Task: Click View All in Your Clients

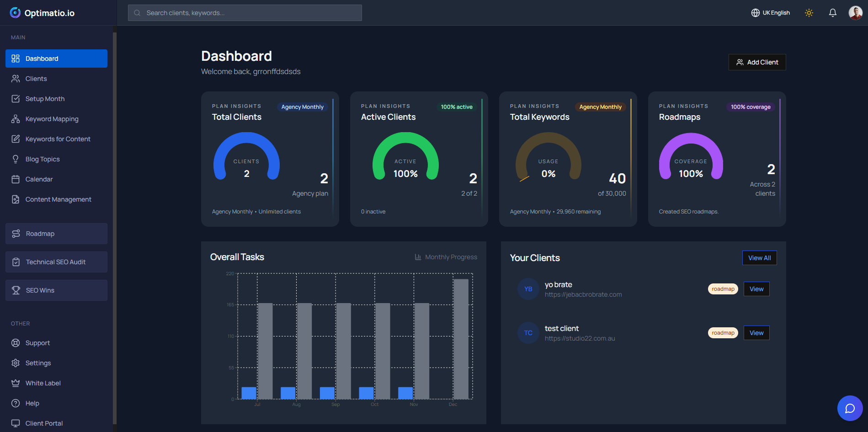Action: click(x=759, y=257)
